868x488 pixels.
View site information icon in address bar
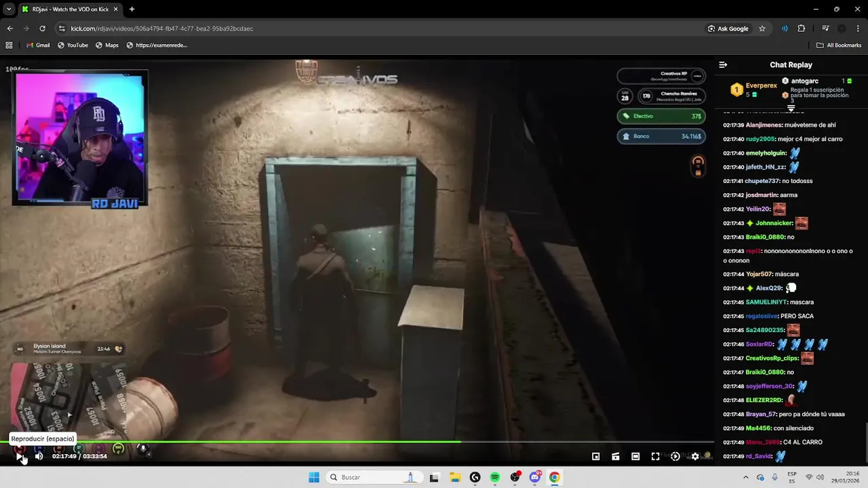[62, 28]
